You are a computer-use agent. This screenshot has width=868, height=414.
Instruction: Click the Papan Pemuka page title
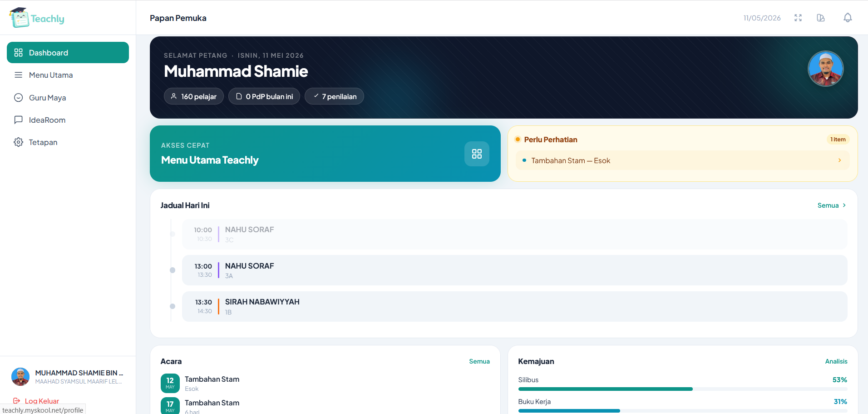click(178, 18)
